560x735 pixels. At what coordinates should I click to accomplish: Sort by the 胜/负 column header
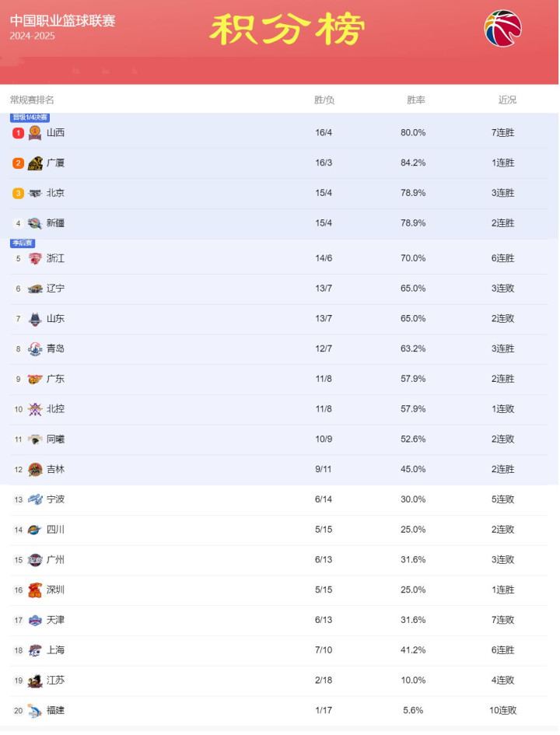[x=324, y=100]
